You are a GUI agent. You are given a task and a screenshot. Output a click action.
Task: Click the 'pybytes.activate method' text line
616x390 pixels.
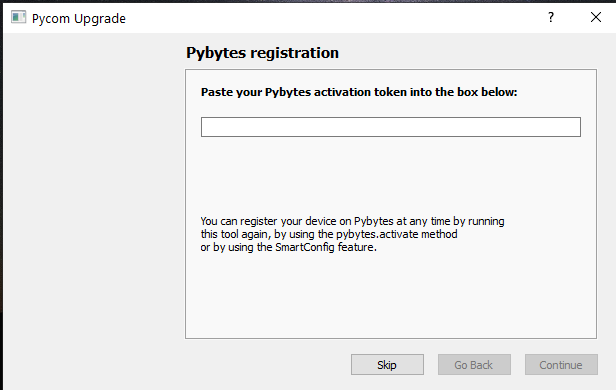(x=329, y=234)
